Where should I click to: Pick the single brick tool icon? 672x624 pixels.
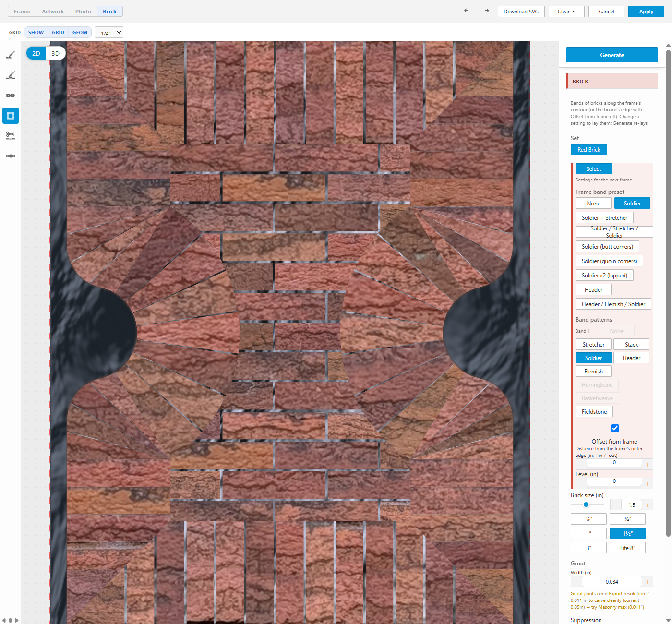click(11, 156)
